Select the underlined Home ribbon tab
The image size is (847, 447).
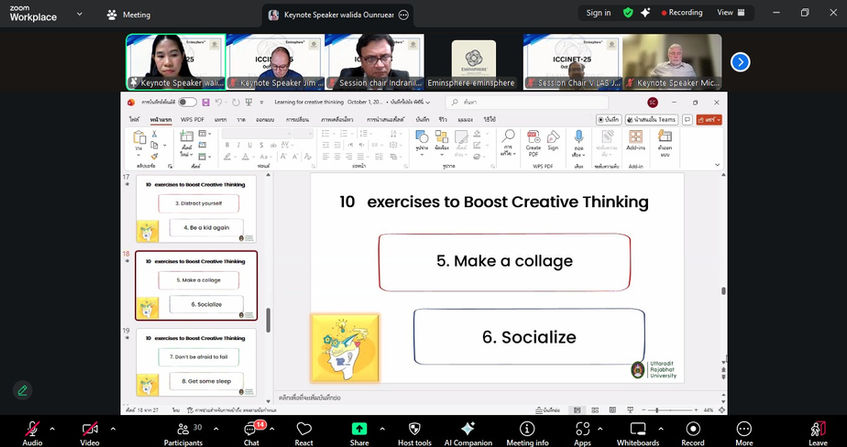coord(160,120)
